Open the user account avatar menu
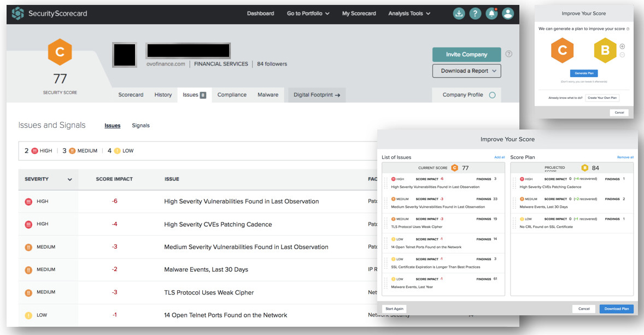This screenshot has height=335, width=644. [x=508, y=13]
